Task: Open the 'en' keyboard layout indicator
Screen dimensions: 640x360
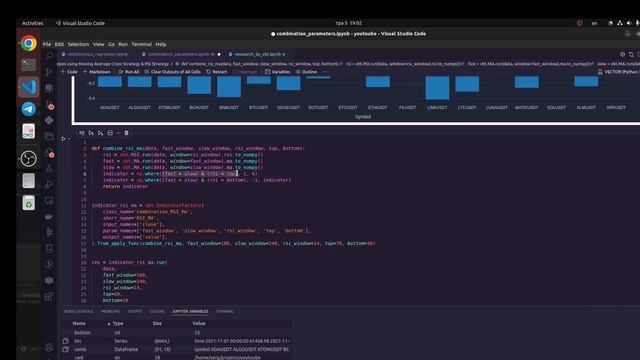Action: point(594,23)
